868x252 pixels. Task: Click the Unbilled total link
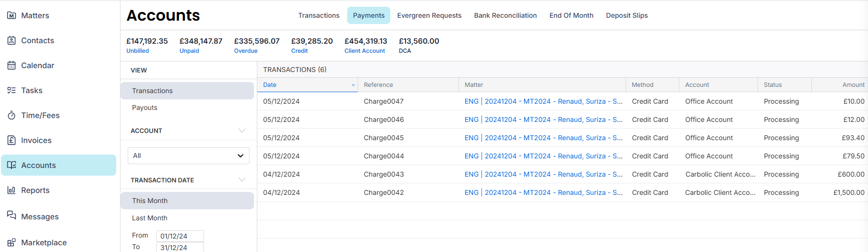pos(138,51)
